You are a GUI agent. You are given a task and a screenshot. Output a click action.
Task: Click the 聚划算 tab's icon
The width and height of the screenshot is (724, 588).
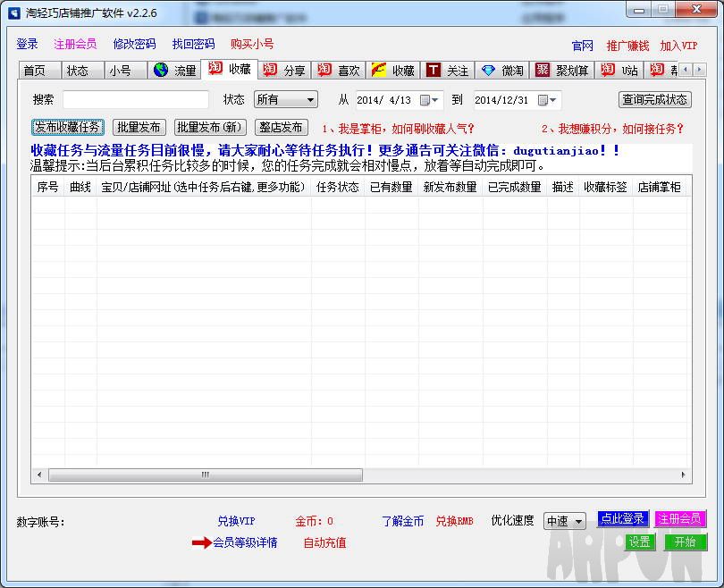pyautogui.click(x=542, y=71)
